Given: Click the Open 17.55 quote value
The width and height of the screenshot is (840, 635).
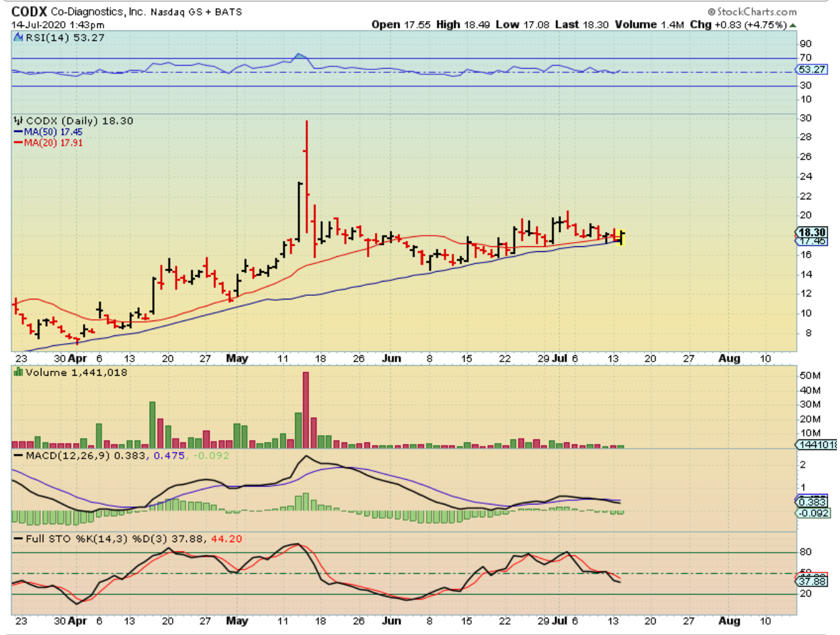Looking at the screenshot, I should [x=401, y=25].
